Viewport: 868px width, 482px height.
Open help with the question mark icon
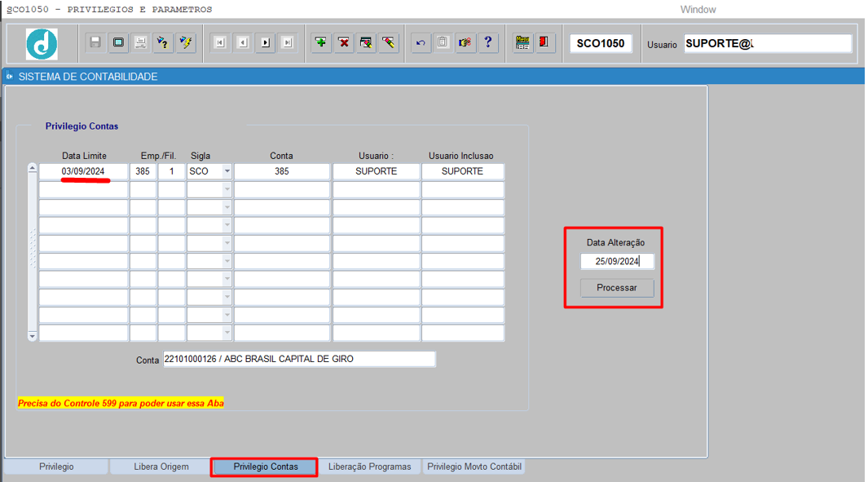[487, 42]
